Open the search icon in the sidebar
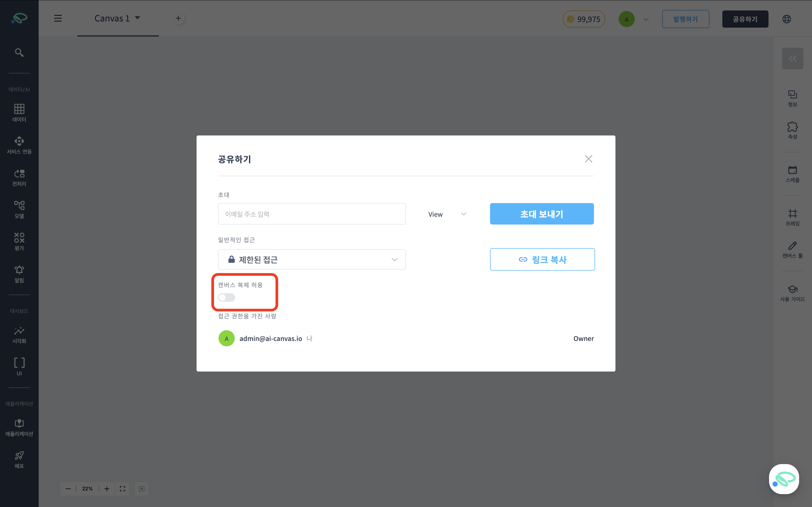 click(x=19, y=52)
